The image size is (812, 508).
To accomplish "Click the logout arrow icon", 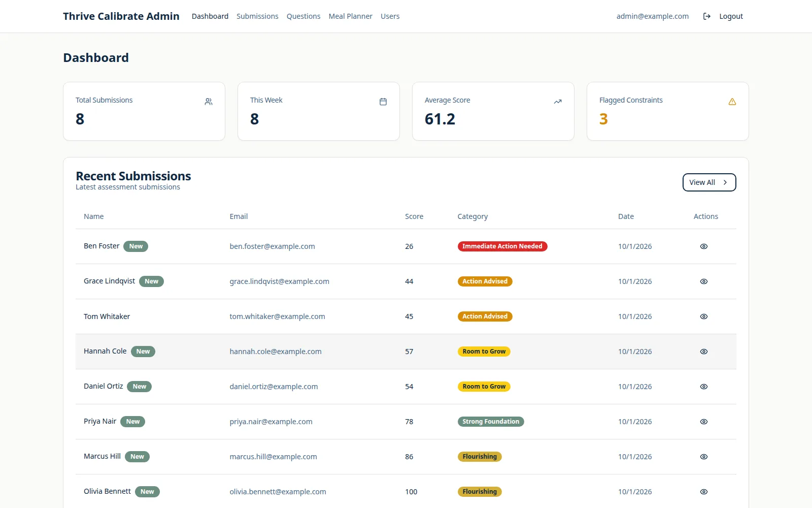I will tap(706, 16).
